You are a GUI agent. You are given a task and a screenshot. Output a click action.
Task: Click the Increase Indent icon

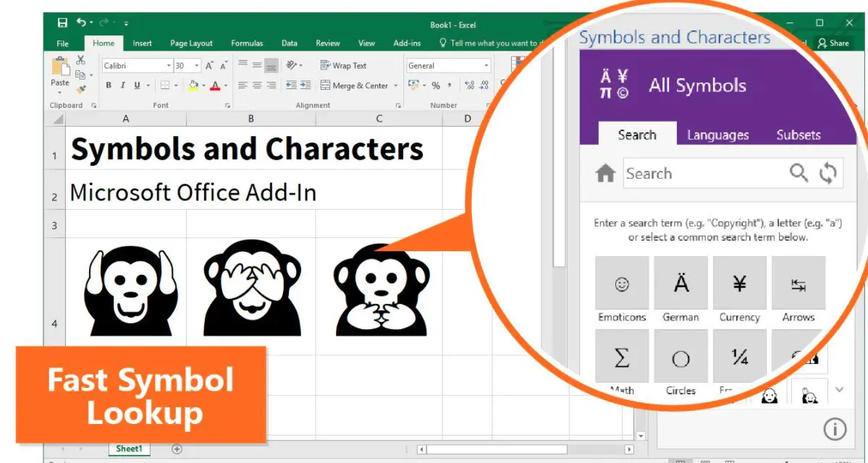click(x=306, y=85)
